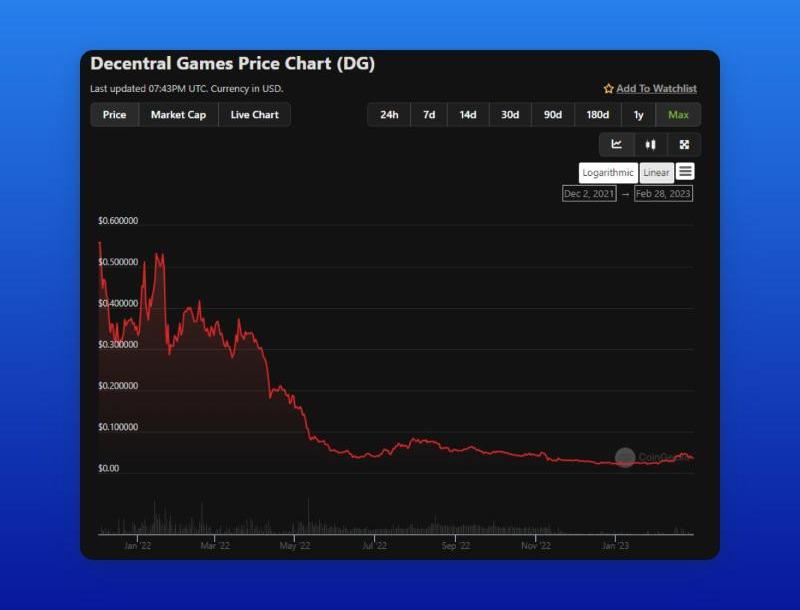
Task: Open chart in fullscreen mode
Action: tap(684, 145)
